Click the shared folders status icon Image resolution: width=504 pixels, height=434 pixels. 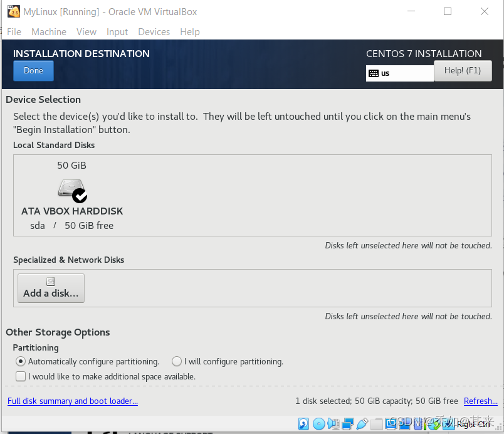pos(376,424)
